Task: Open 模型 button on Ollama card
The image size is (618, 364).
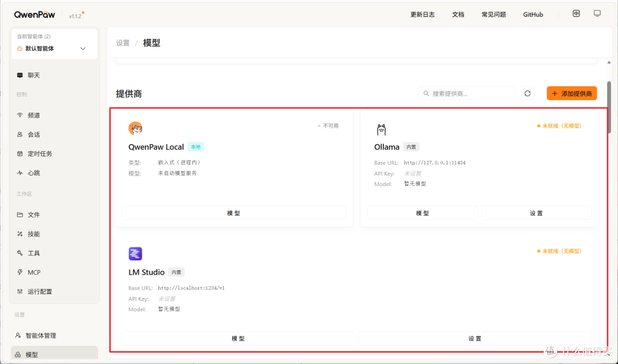Action: click(x=422, y=213)
